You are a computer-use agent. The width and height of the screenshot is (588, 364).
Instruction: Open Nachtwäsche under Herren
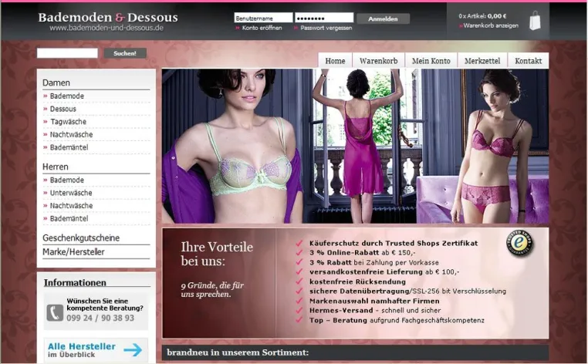pos(71,205)
